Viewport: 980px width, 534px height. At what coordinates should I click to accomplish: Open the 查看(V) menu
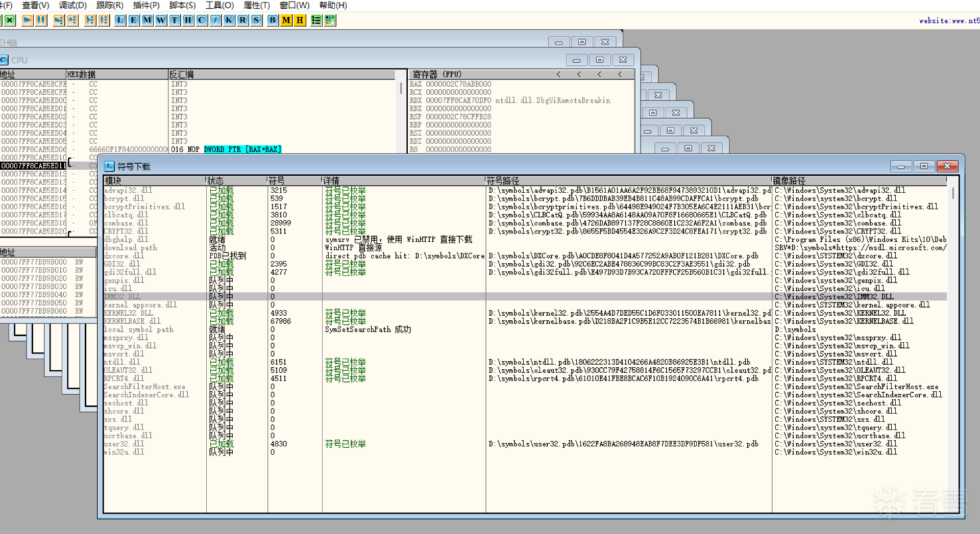tap(36, 5)
